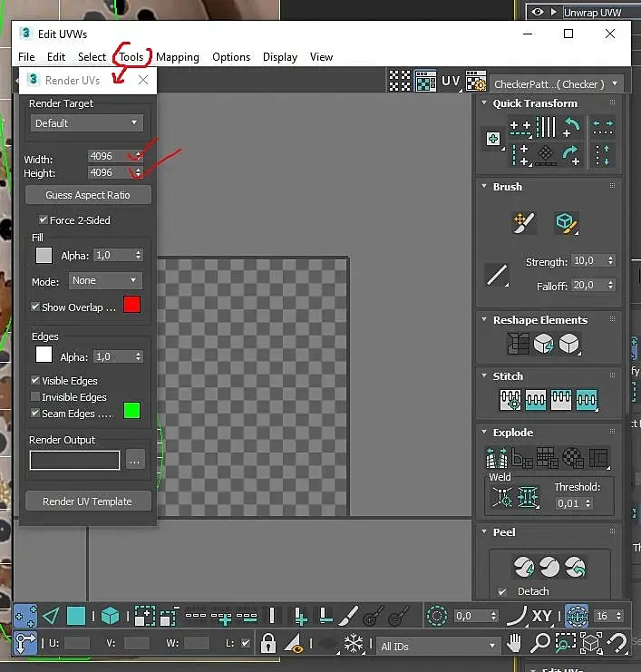Open the Mapping menu

tap(178, 57)
